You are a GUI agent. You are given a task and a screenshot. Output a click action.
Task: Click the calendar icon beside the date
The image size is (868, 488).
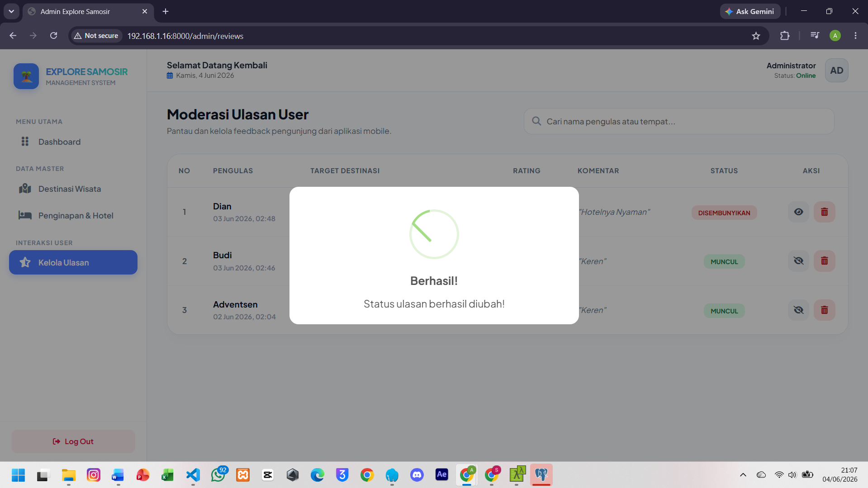tap(170, 76)
